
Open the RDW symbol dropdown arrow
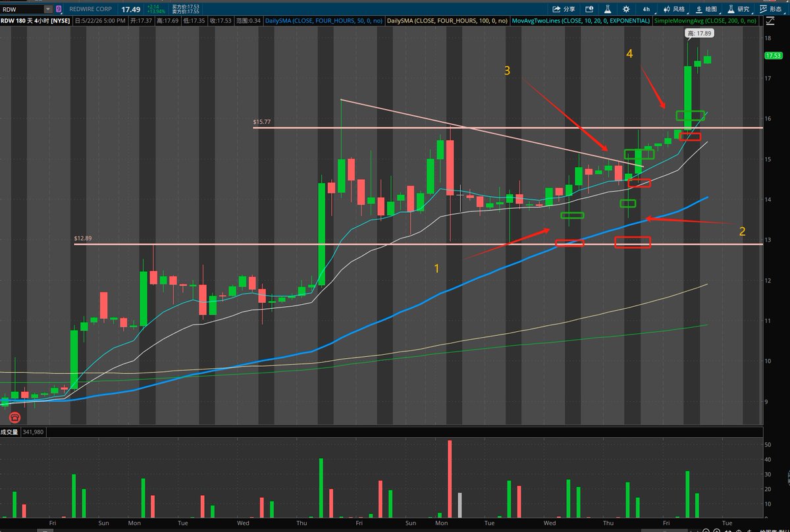point(49,9)
